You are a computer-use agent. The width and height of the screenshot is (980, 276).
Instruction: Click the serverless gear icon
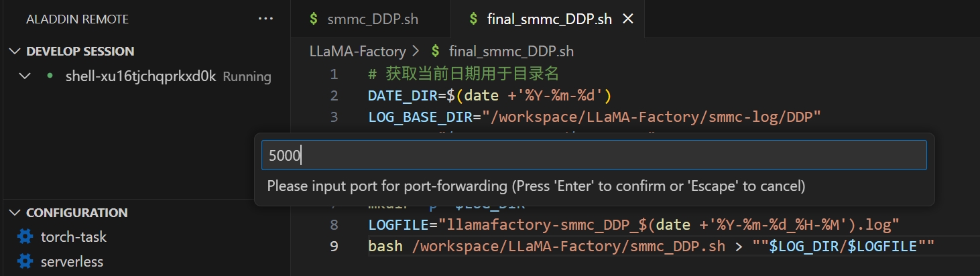click(25, 261)
